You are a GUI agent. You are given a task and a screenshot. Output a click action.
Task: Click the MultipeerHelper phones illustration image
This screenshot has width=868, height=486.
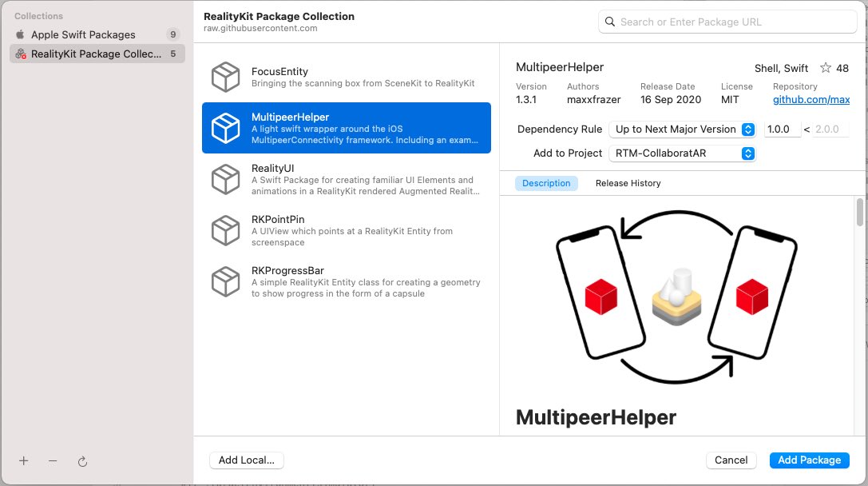click(676, 297)
